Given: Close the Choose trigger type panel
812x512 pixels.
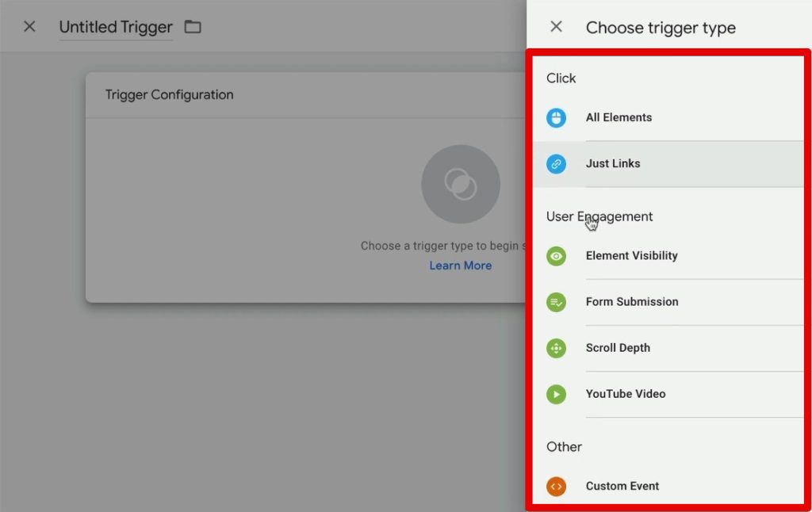Looking at the screenshot, I should pyautogui.click(x=556, y=26).
